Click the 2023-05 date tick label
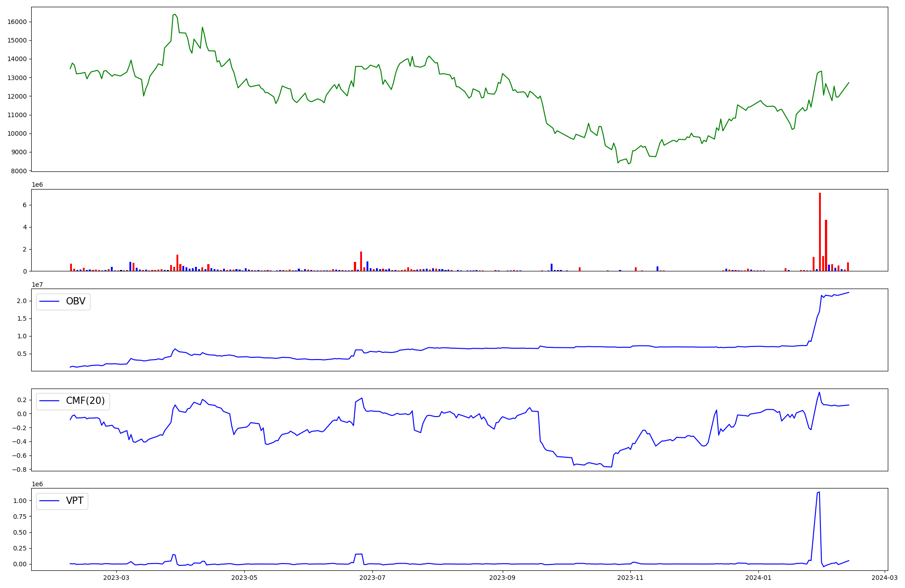The image size is (905, 588). 244,578
